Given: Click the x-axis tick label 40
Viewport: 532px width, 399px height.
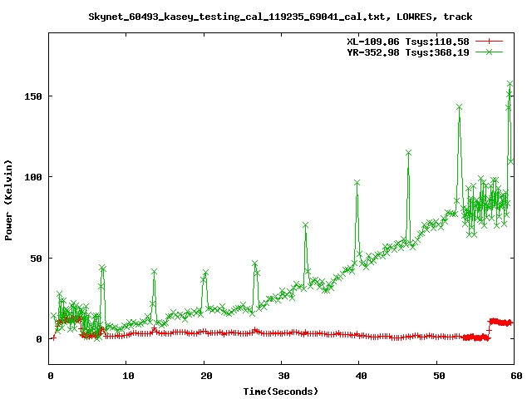Looking at the screenshot, I should point(361,376).
